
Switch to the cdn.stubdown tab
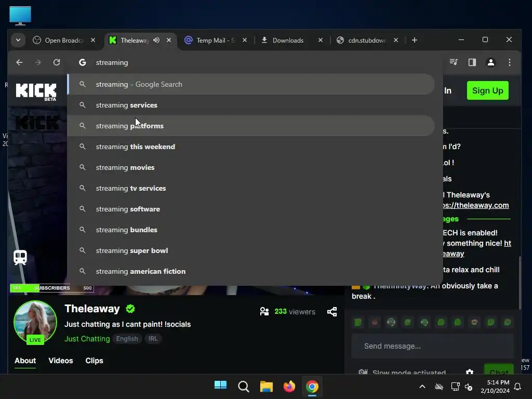tap(368, 41)
